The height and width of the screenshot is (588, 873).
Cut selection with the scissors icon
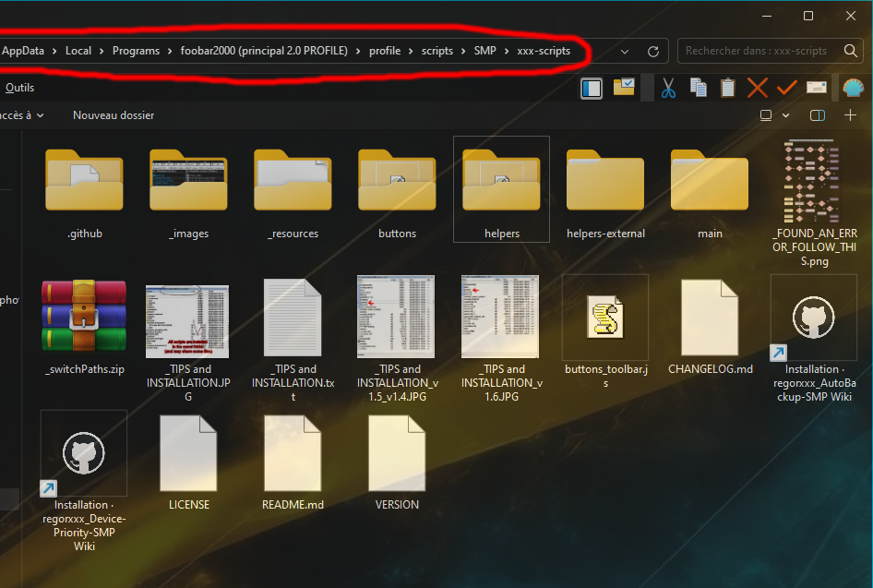tap(668, 88)
